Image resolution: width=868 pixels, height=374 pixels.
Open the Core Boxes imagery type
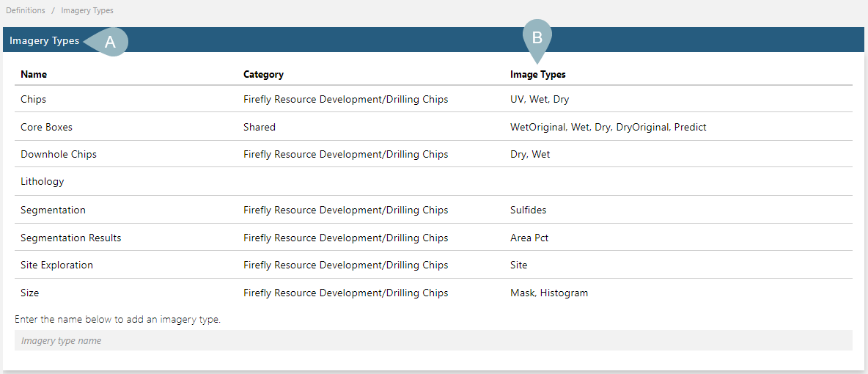(46, 127)
